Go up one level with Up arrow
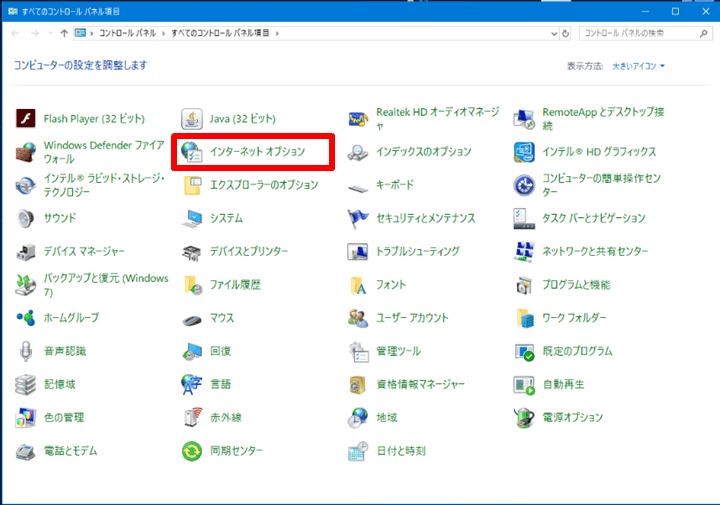Image resolution: width=720 pixels, height=505 pixels. coord(64,34)
